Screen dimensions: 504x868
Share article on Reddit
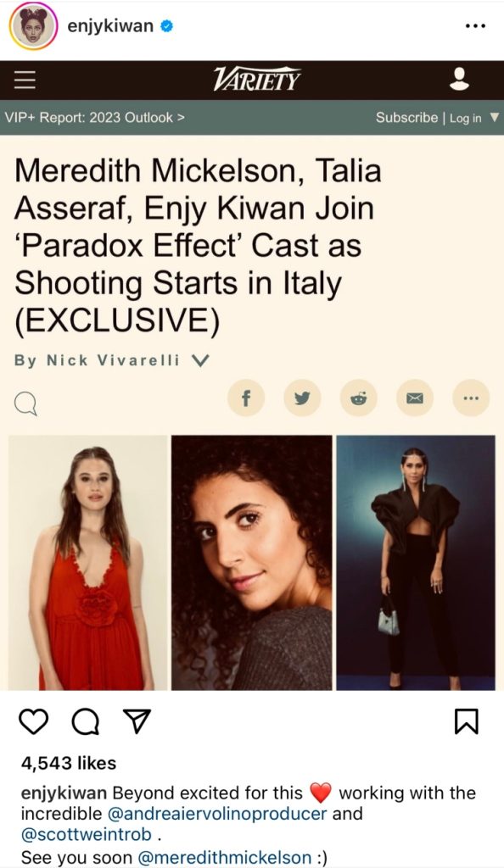click(x=358, y=398)
